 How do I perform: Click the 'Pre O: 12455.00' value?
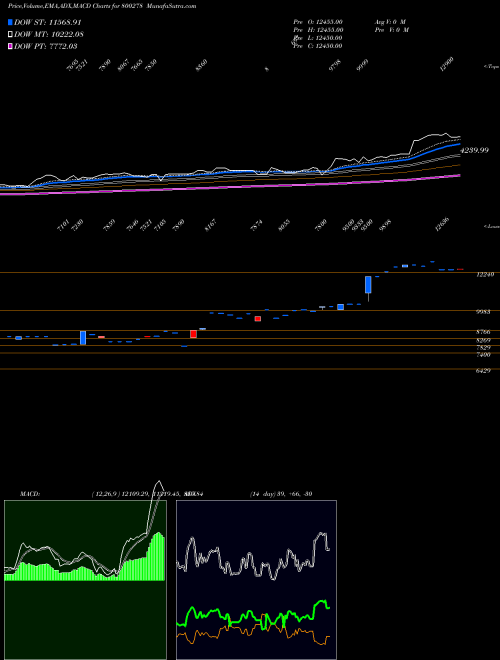(x=318, y=21)
